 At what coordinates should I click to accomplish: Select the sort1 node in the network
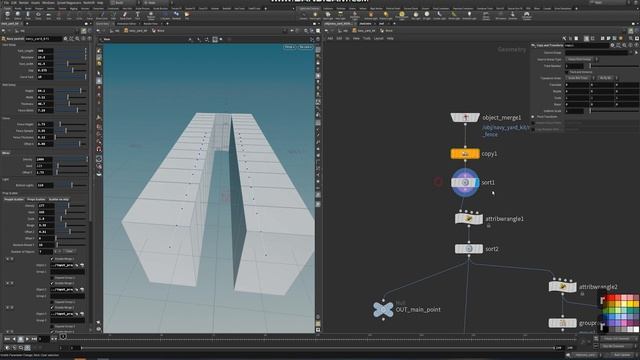[x=465, y=182]
